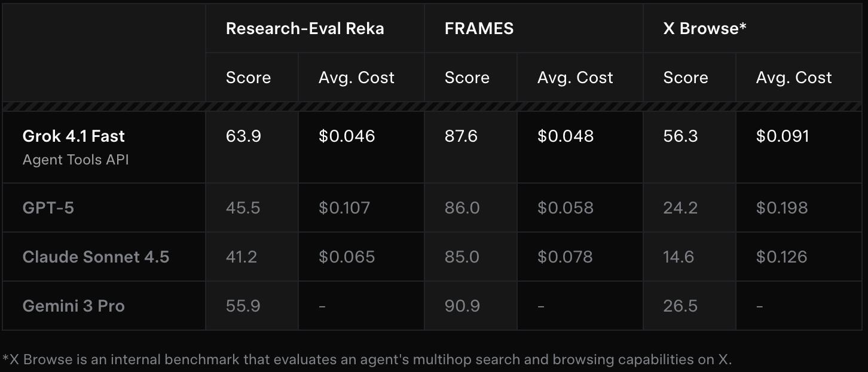Click Claude's FRAMES score 85.0

pyautogui.click(x=461, y=257)
